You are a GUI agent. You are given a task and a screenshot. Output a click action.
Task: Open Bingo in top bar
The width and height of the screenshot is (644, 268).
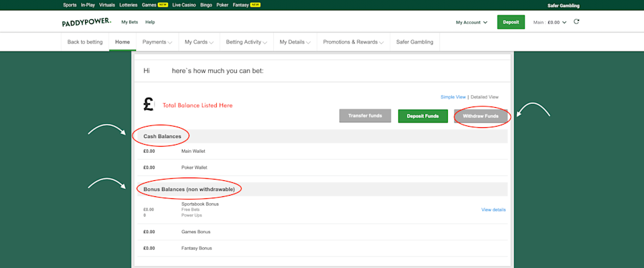(206, 5)
